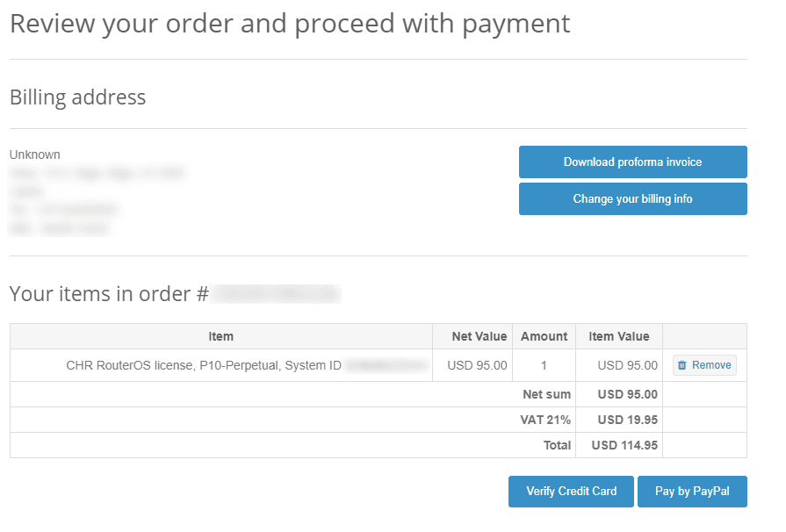Click the VAT 21% amount USD 19.95
This screenshot has width=786, height=532.
tap(618, 419)
